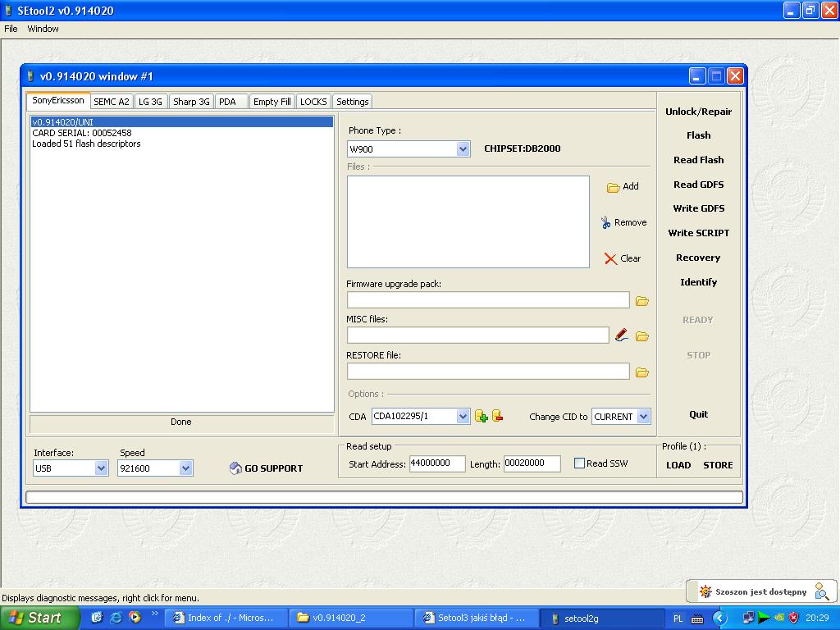Click the Start Address input field
This screenshot has width=840, height=630.
click(437, 463)
